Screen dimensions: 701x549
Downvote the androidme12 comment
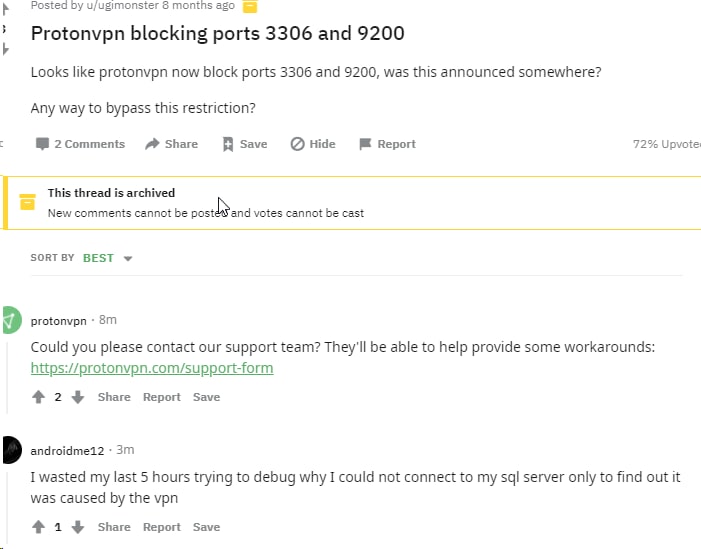78,527
